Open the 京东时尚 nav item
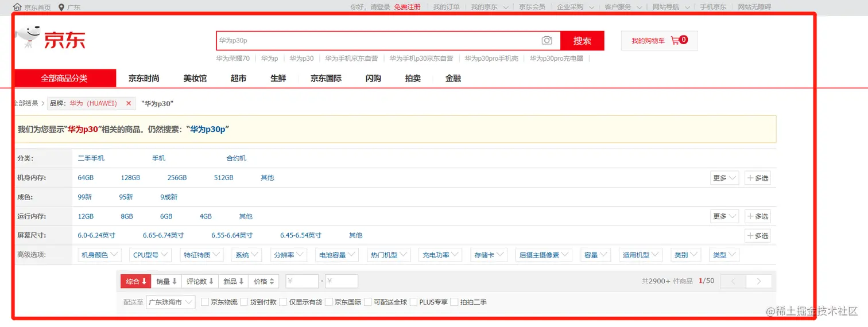The width and height of the screenshot is (868, 327). 144,78
